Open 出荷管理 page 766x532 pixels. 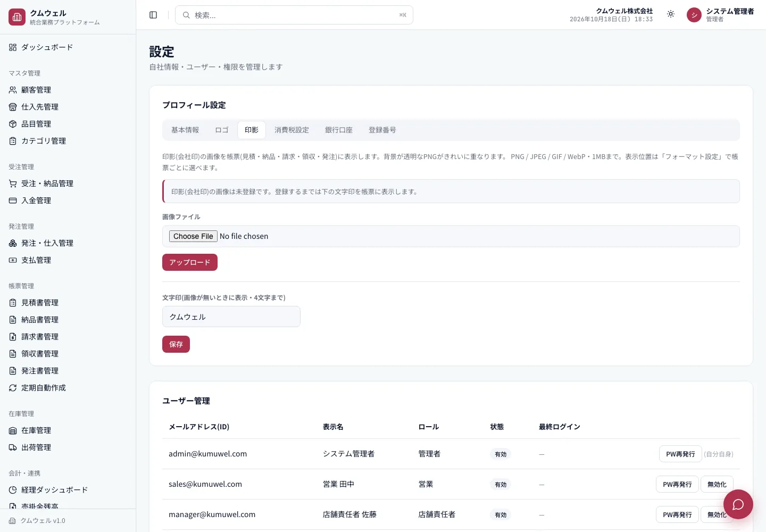[68, 447]
